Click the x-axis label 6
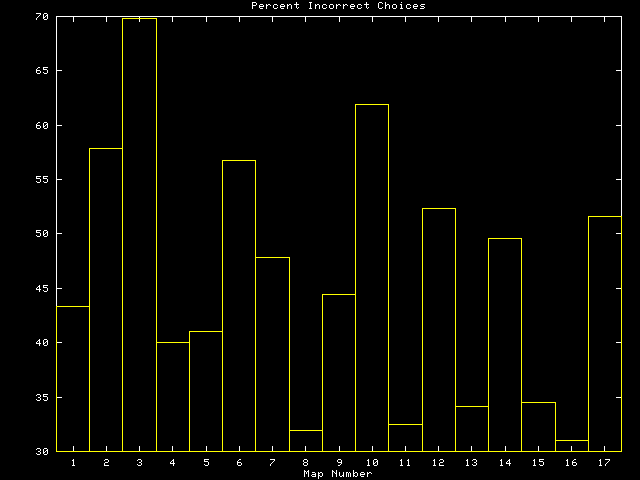The height and width of the screenshot is (480, 640). (239, 462)
